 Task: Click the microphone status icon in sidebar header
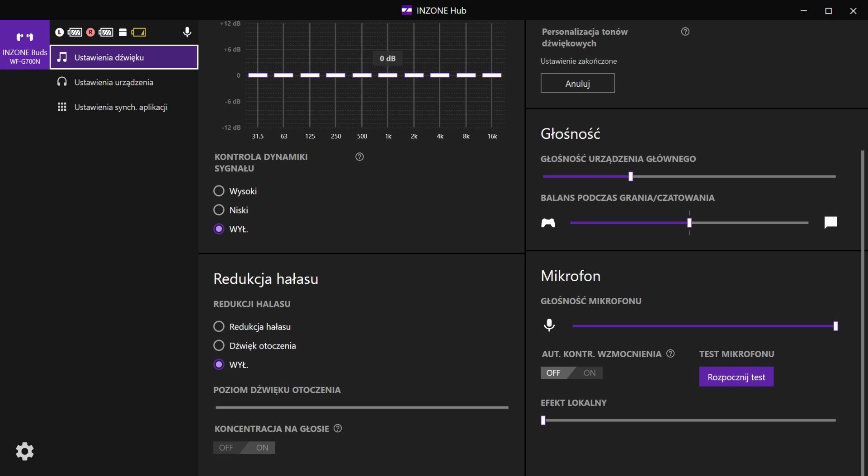[187, 32]
